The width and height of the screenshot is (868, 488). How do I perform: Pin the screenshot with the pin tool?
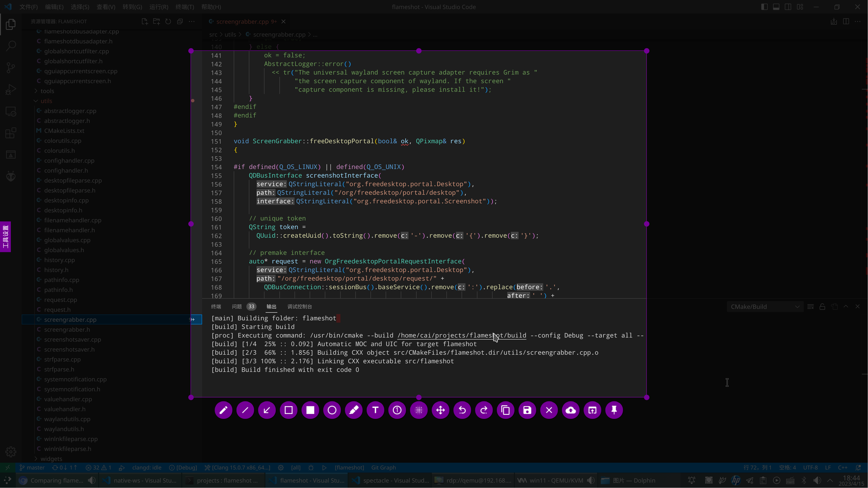pos(614,410)
